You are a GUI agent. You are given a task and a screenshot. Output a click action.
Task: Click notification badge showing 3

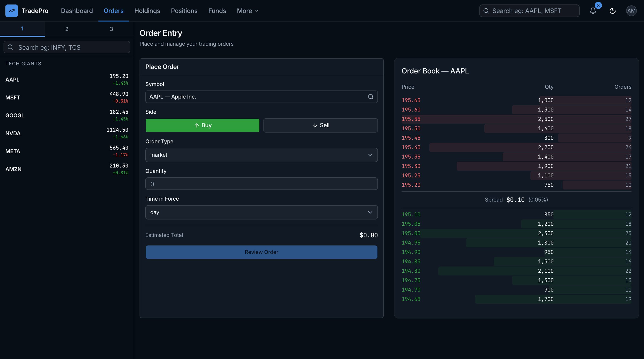point(598,6)
